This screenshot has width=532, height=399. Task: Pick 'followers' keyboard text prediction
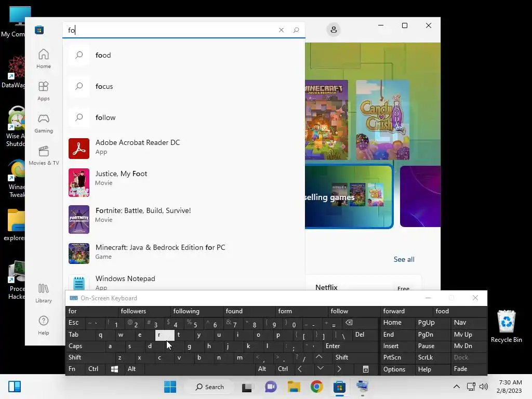click(x=144, y=311)
